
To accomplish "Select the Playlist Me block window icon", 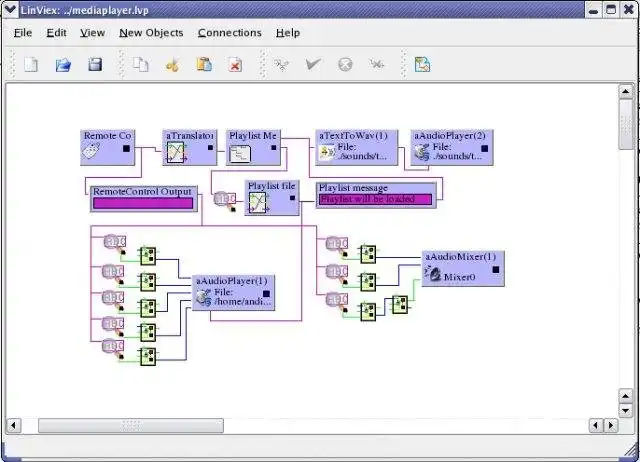I will click(240, 154).
